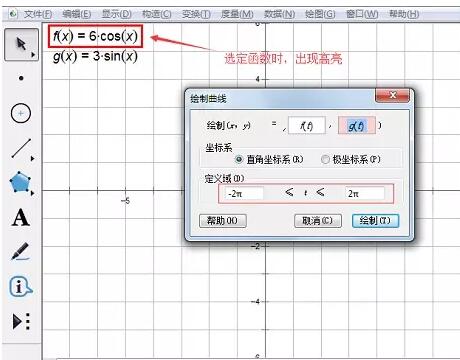Open the 绘图(G) menu

tap(320, 14)
